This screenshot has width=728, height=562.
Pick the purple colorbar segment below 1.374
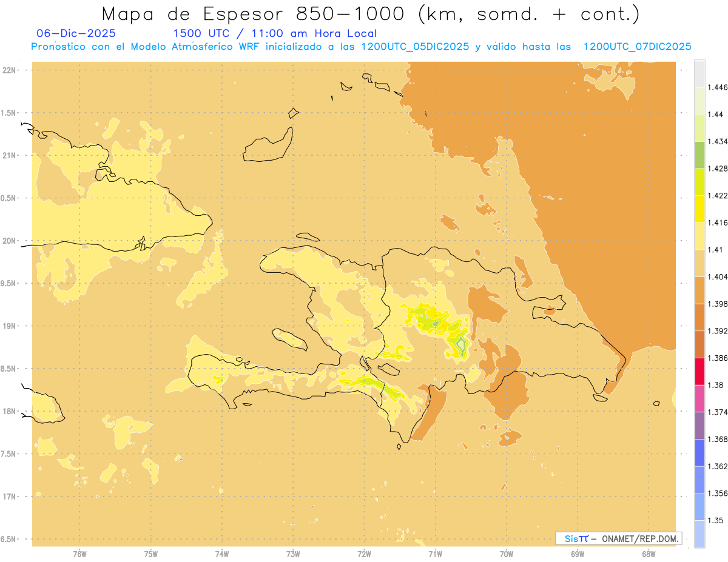[699, 426]
